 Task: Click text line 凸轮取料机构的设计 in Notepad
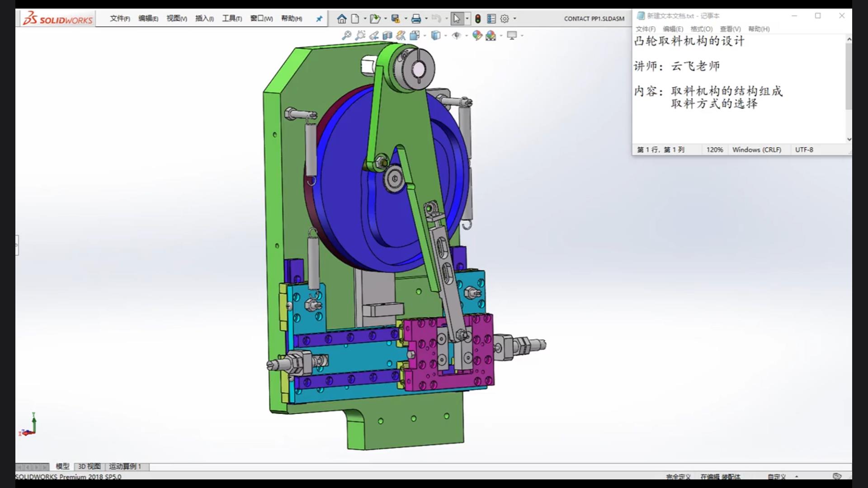(689, 41)
